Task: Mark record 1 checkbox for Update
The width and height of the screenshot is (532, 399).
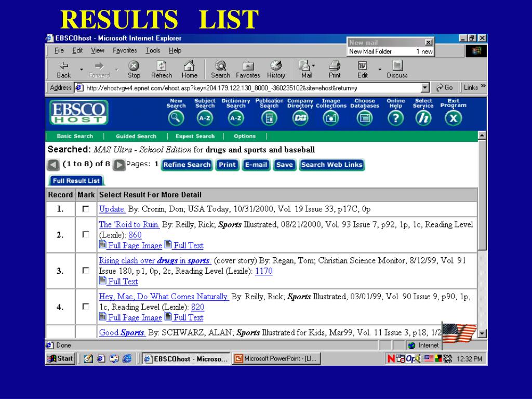Action: coord(86,209)
